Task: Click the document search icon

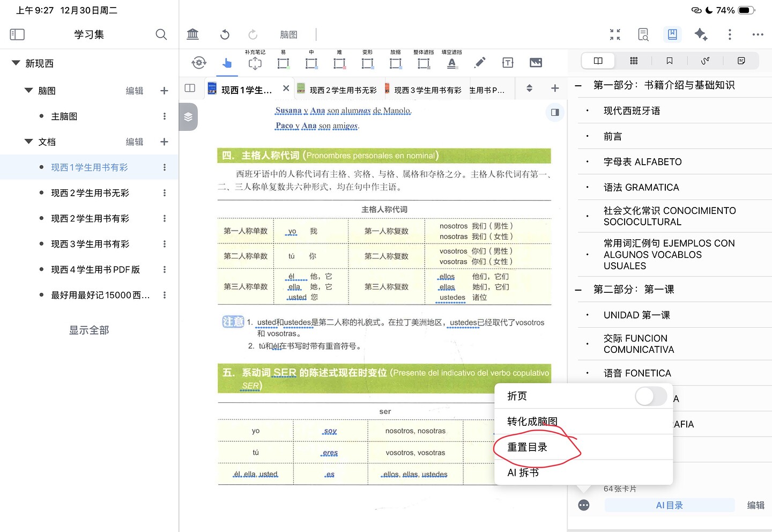Action: click(643, 35)
